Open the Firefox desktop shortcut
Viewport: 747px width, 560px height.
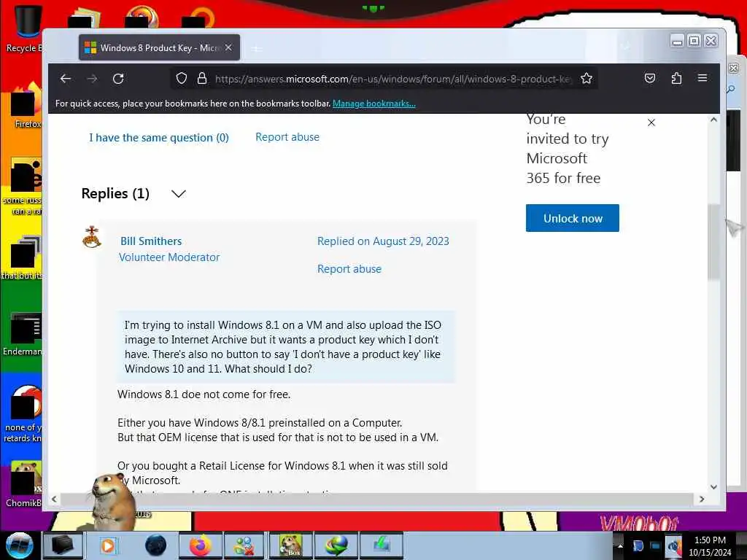(x=26, y=106)
